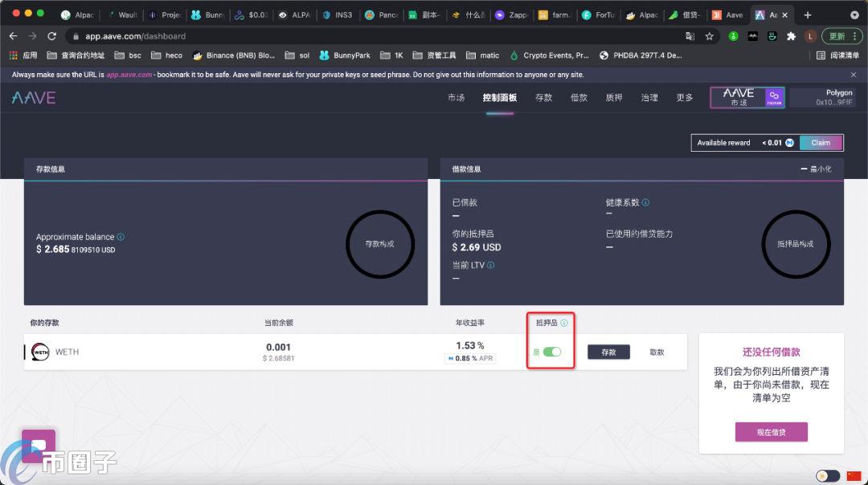
Task: Close the active Aave browser tab
Action: tap(784, 15)
